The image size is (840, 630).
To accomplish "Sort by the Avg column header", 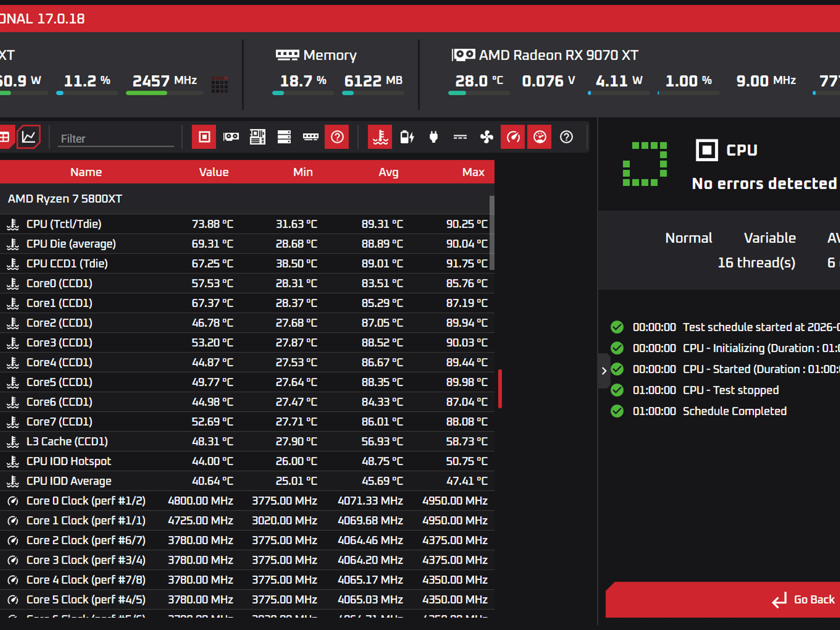I will tap(388, 172).
